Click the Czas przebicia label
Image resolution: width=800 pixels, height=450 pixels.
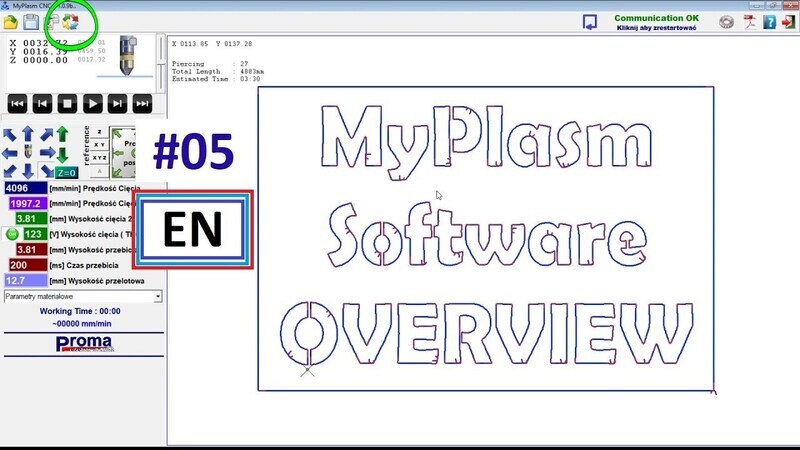pyautogui.click(x=84, y=265)
